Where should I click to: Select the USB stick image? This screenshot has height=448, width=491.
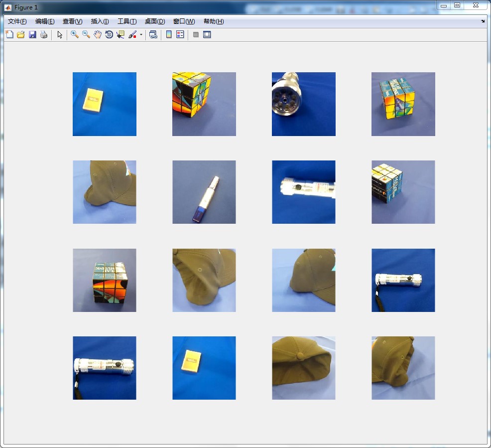tap(204, 192)
